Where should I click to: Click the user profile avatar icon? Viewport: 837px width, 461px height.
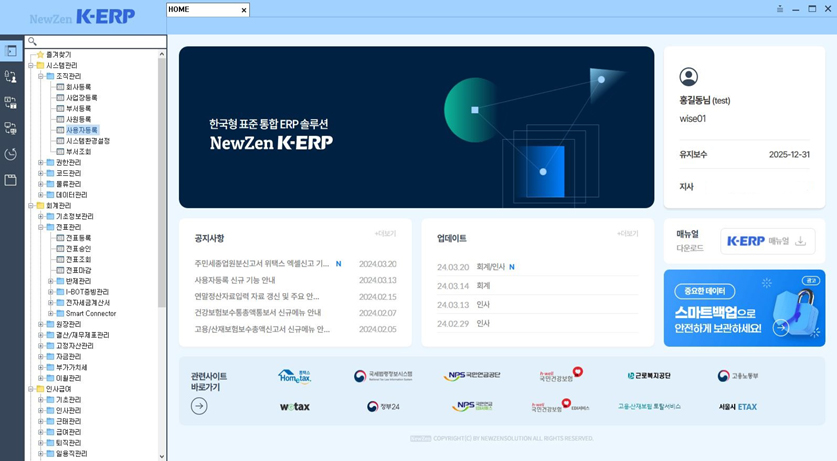(x=688, y=77)
